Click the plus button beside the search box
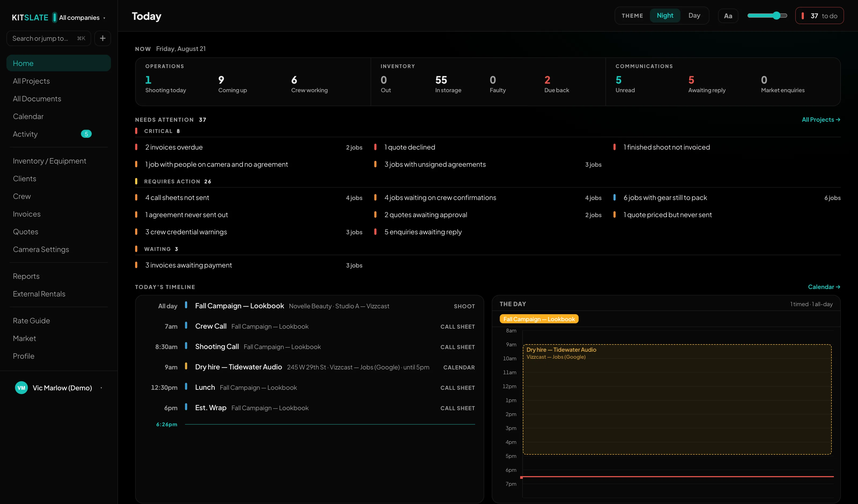The image size is (858, 504). (x=102, y=38)
